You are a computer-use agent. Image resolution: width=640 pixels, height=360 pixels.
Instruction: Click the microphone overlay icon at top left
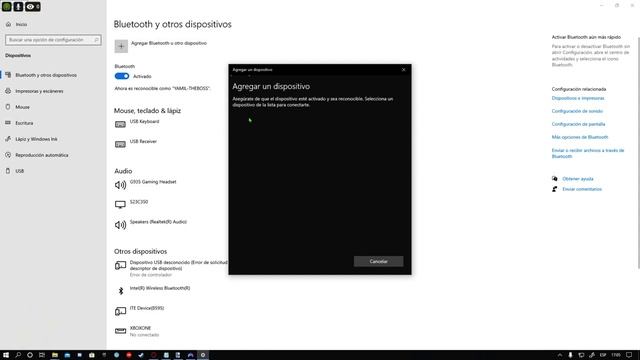pyautogui.click(x=18, y=7)
